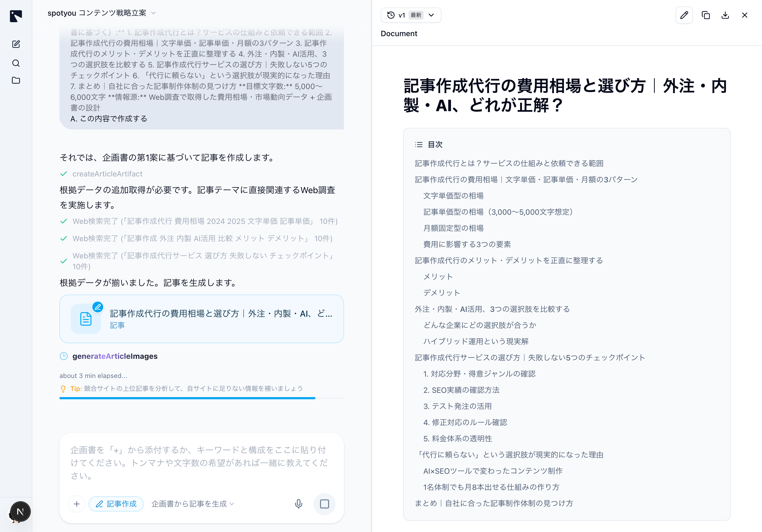This screenshot has width=762, height=532.
Task: Edit document with the pencil icon
Action: tap(684, 15)
